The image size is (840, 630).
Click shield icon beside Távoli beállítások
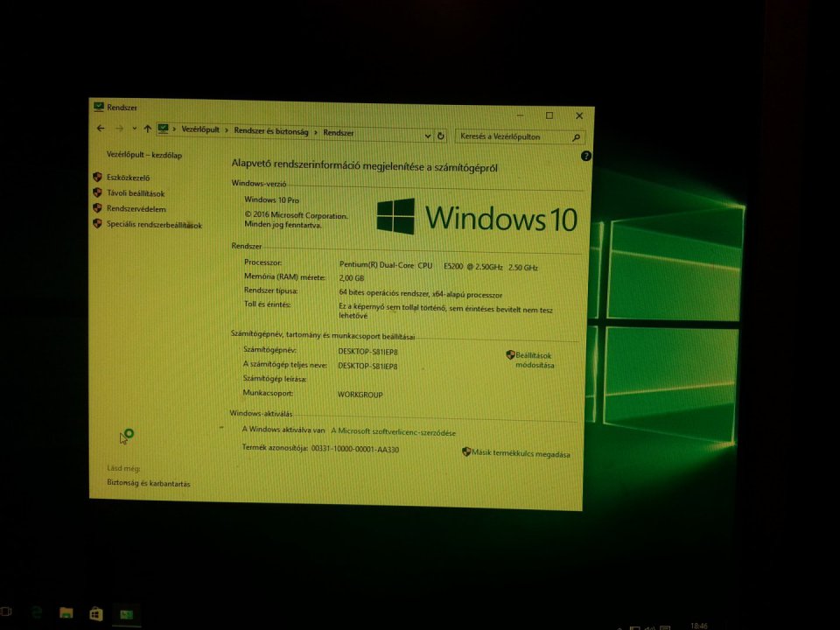[97, 192]
